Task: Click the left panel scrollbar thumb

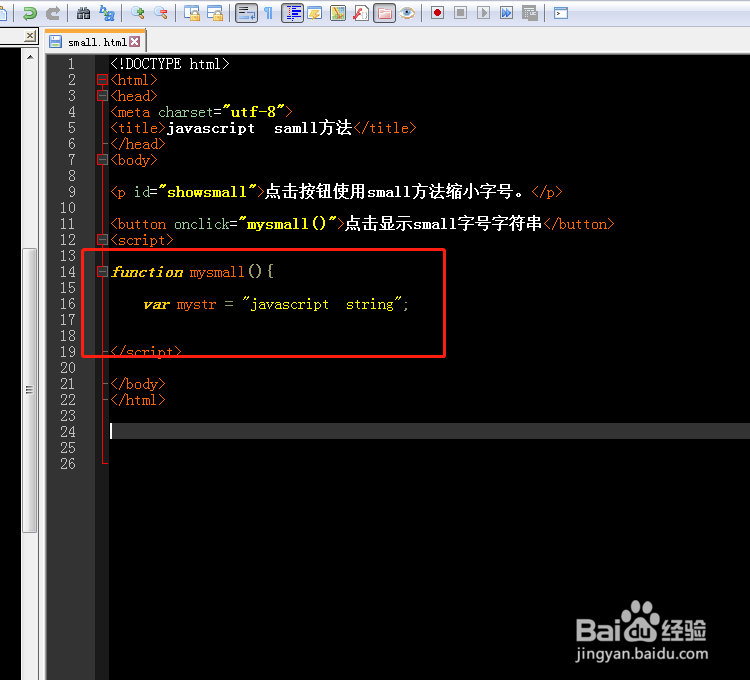Action: 30,390
